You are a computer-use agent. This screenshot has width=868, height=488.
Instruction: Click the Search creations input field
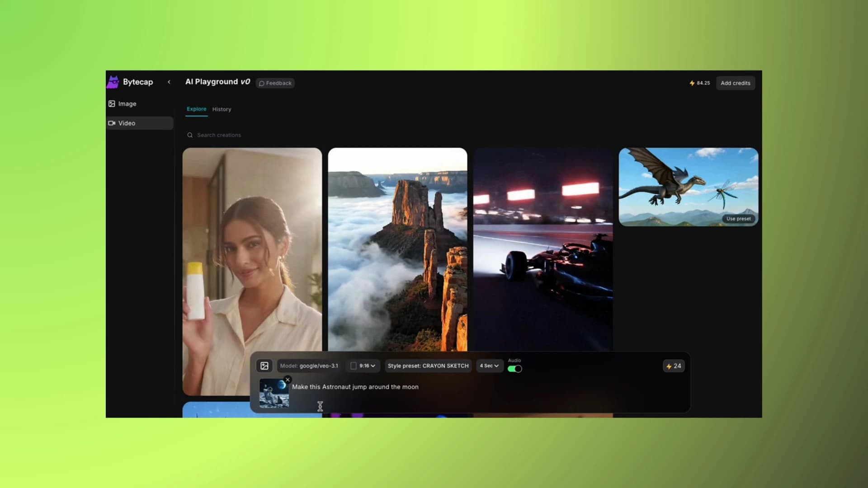(x=219, y=135)
